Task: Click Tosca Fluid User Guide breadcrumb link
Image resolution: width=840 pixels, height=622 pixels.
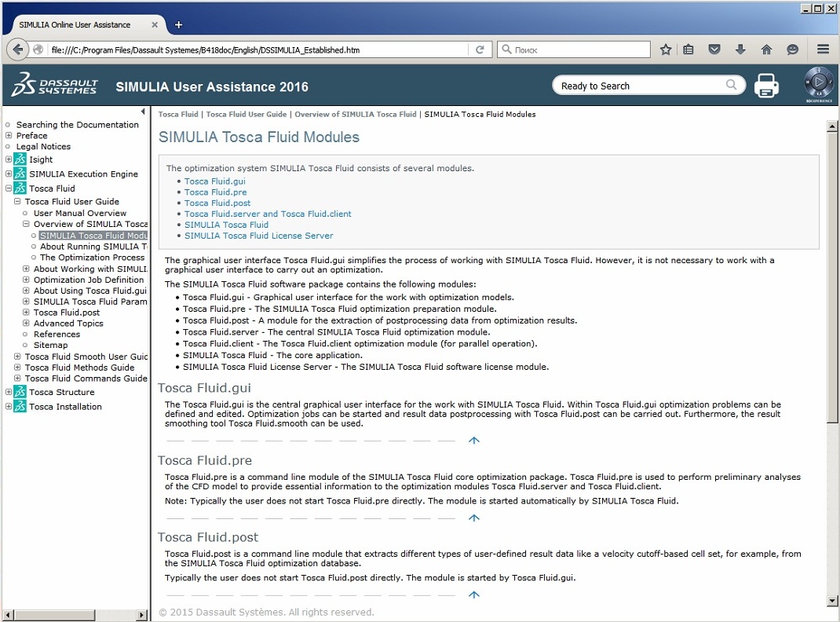Action: coord(246,115)
